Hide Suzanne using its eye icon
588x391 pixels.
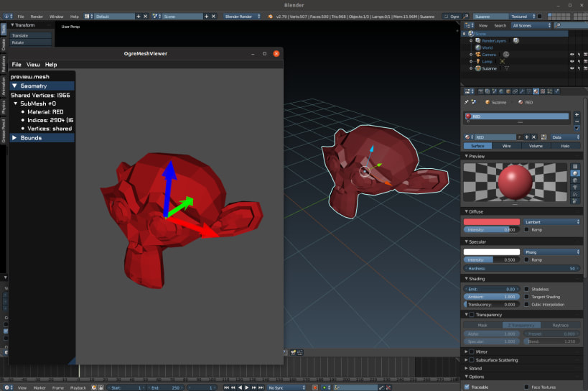tap(572, 68)
